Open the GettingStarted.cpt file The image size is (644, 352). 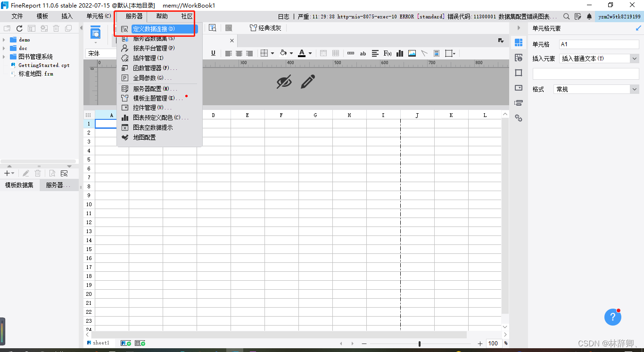click(40, 65)
